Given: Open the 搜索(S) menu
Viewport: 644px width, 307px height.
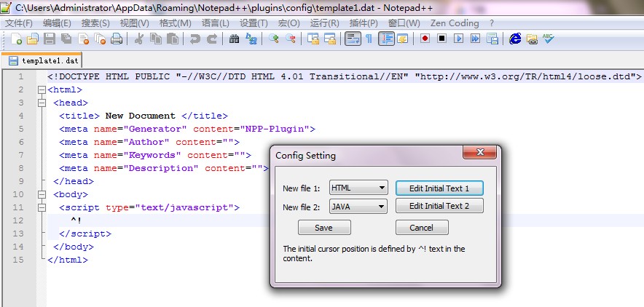Looking at the screenshot, I should [x=95, y=23].
